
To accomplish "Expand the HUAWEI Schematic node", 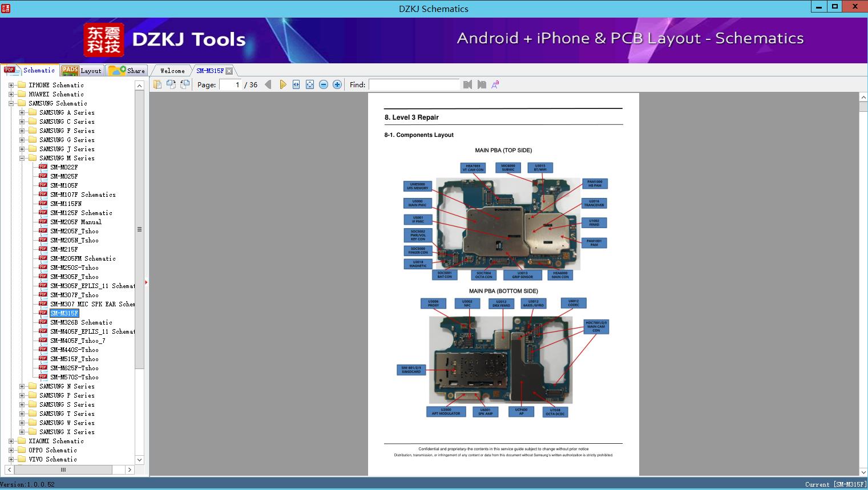I will 11,94.
